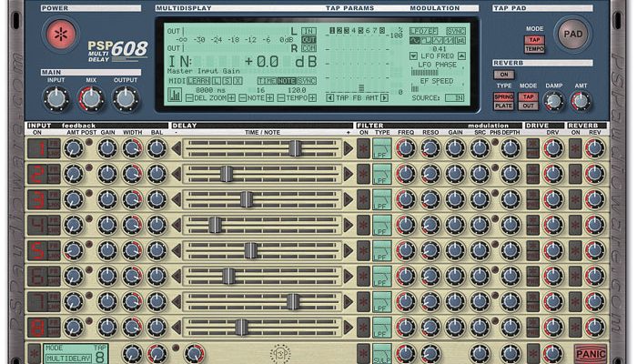The width and height of the screenshot is (637, 364).
Task: Switch display to NOTE time mode
Action: tap(286, 80)
